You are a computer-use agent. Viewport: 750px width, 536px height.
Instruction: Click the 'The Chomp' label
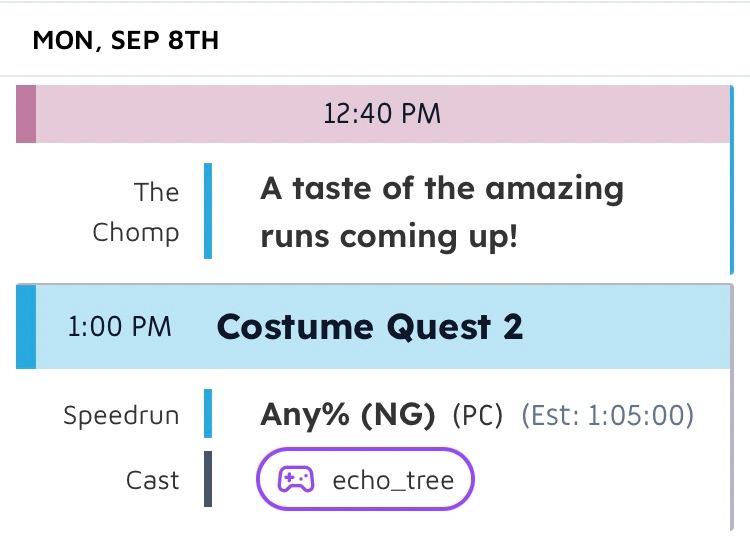pyautogui.click(x=136, y=212)
